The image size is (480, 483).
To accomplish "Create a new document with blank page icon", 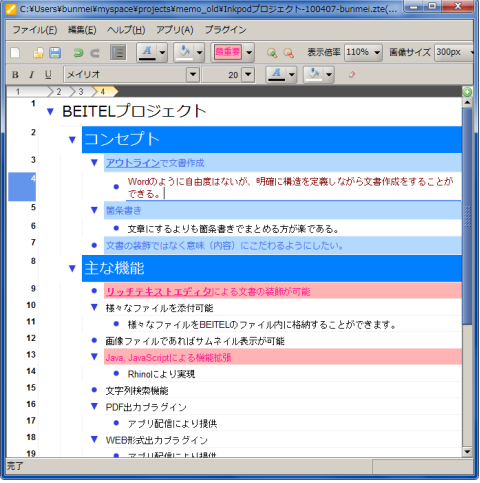I will 15,53.
